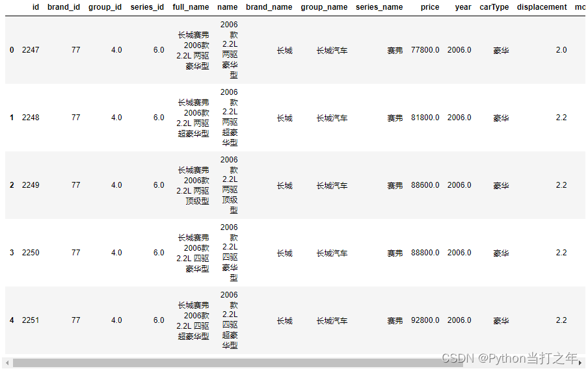Click the left scroll arrow of horizontal scrollbar
This screenshot has height=371, width=588.
coord(7,363)
